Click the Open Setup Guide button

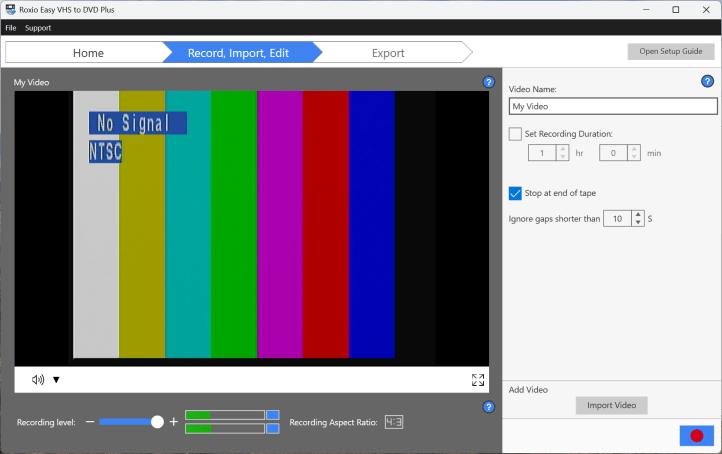coord(671,51)
